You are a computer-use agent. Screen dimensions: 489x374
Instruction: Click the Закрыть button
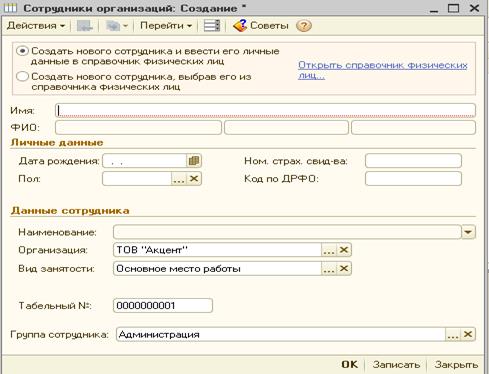point(456,364)
